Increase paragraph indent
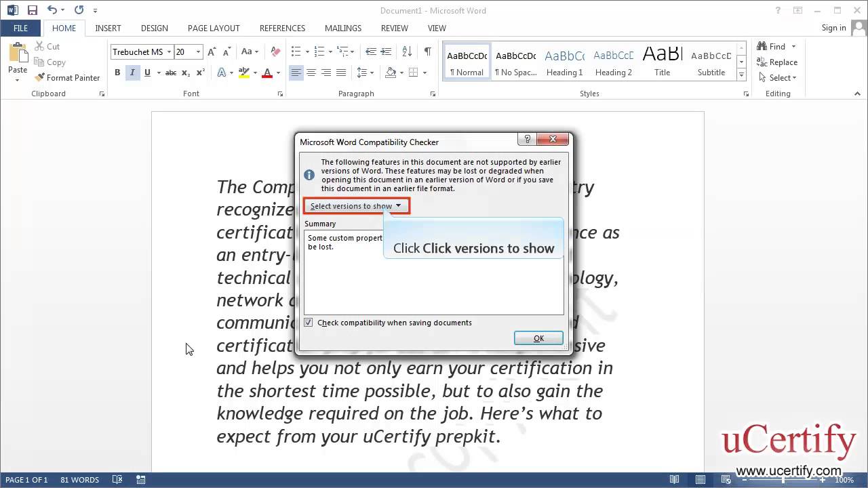Viewport: 868px width, 488px height. pyautogui.click(x=386, y=52)
